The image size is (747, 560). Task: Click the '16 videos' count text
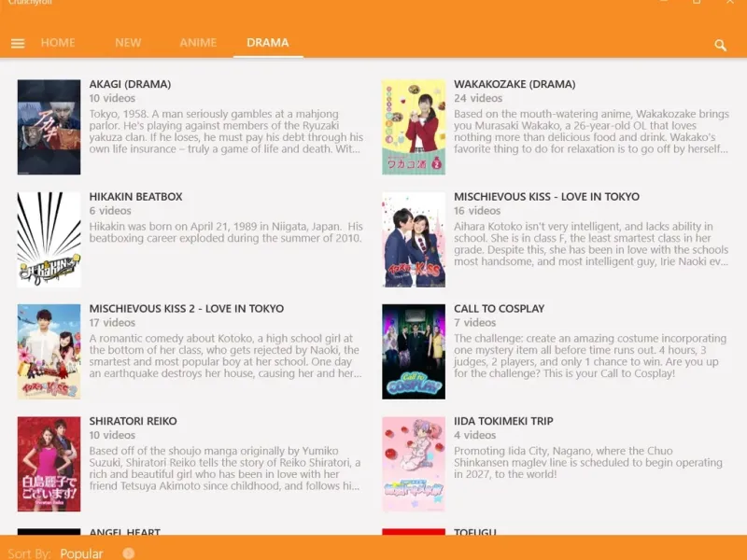[x=477, y=211]
